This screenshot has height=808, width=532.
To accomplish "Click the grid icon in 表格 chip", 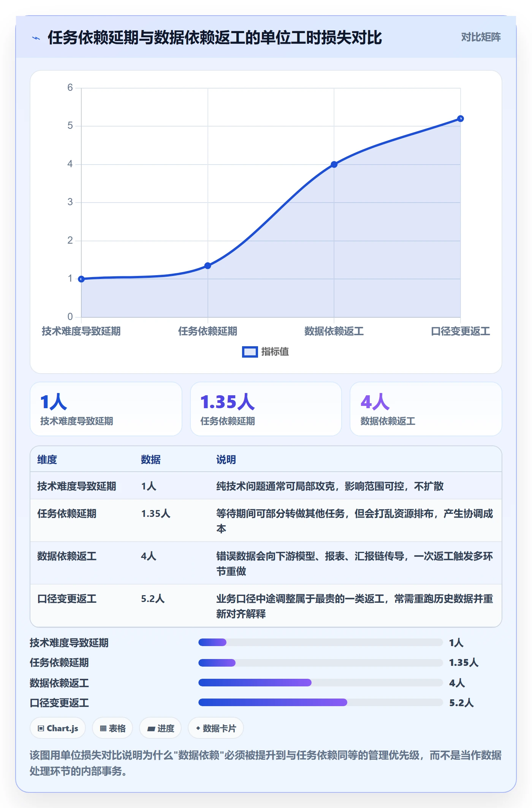I will tap(103, 729).
